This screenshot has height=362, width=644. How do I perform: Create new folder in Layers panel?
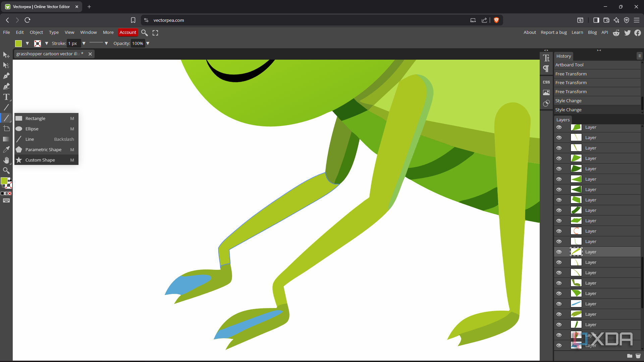pos(630,356)
